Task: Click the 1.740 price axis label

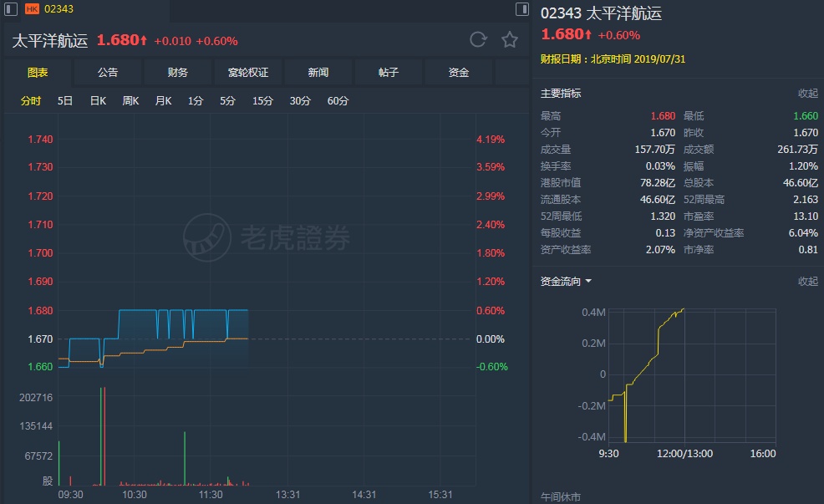Action: pos(40,140)
